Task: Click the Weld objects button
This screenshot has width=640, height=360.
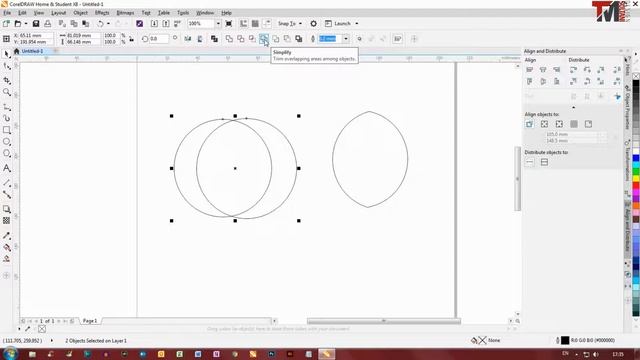Action: click(x=229, y=39)
